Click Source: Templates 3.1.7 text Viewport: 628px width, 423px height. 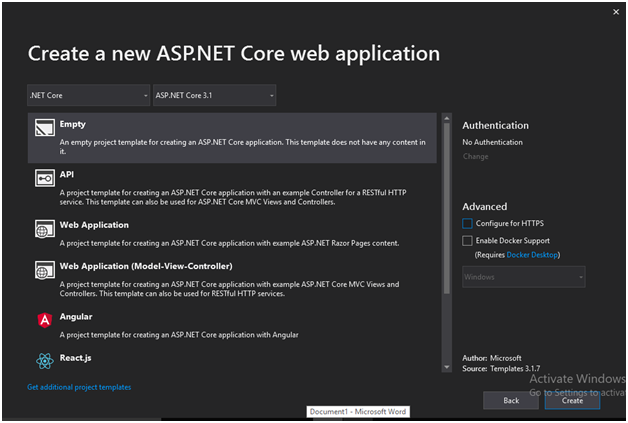coord(501,368)
